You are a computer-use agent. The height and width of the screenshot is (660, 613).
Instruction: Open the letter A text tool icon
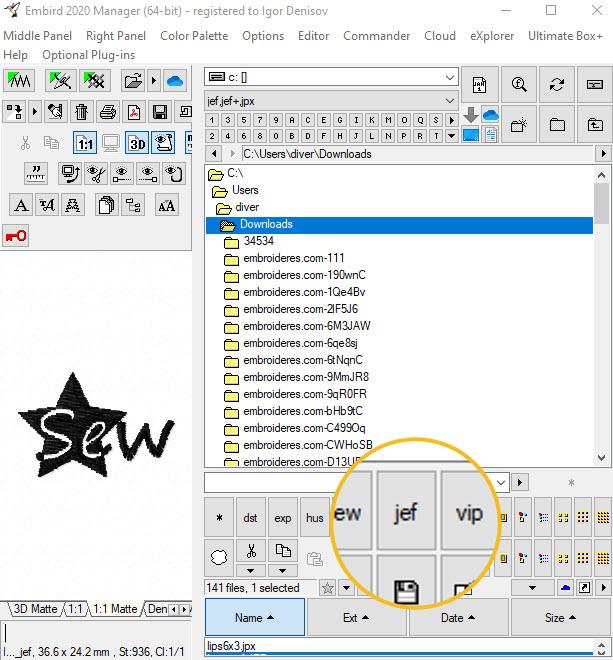click(x=21, y=205)
